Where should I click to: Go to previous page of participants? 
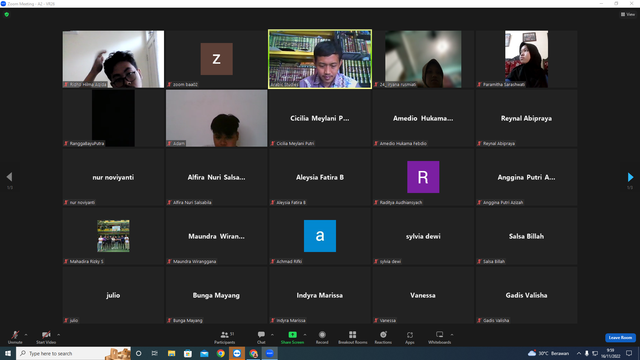(9, 177)
